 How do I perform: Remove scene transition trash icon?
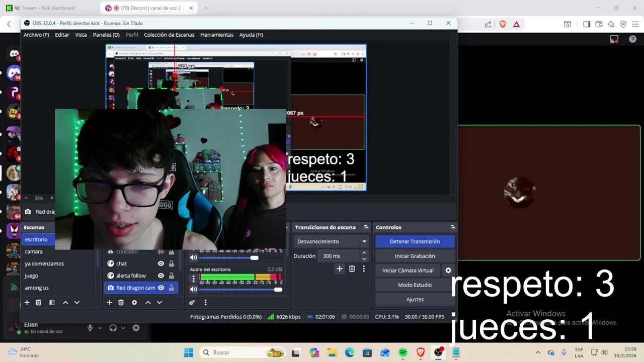click(x=352, y=269)
